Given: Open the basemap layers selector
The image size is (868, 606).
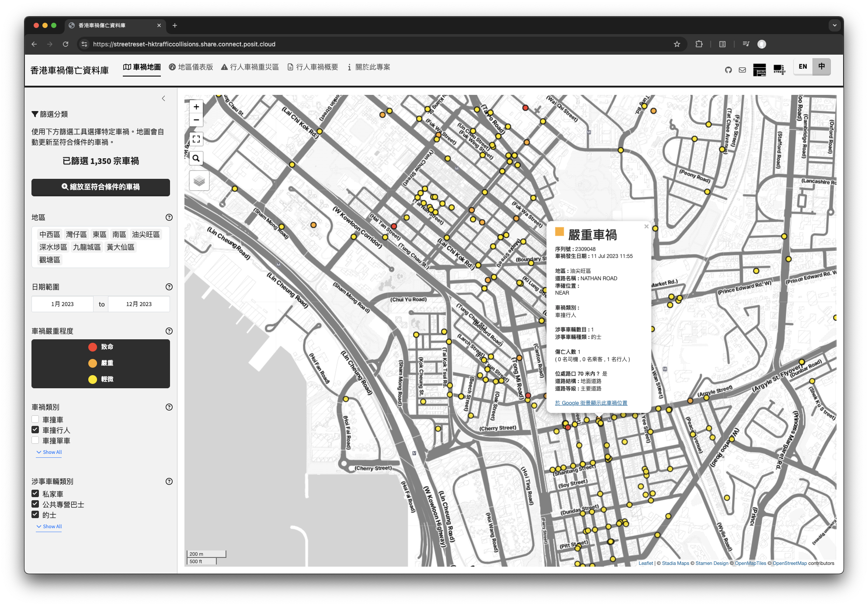Looking at the screenshot, I should (199, 180).
